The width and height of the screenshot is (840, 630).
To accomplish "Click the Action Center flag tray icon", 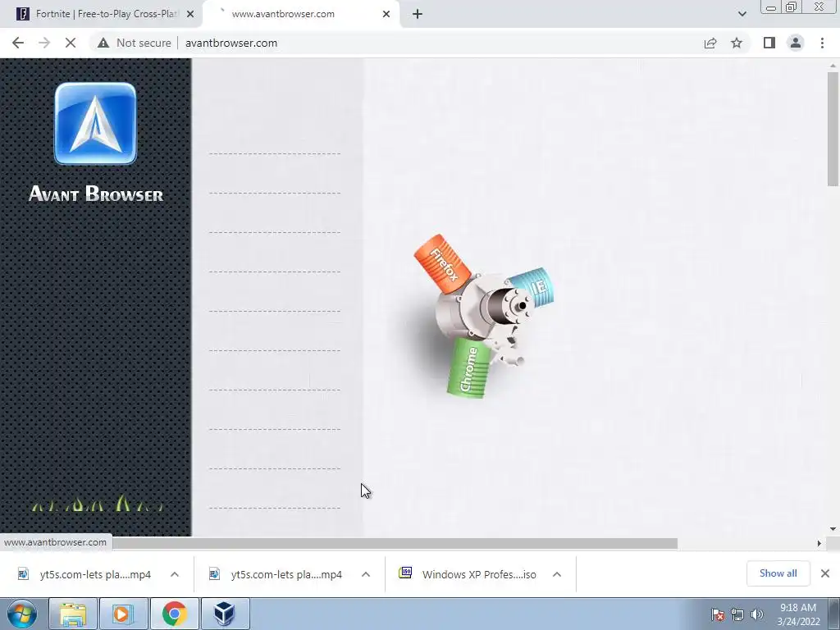I will pos(718,614).
